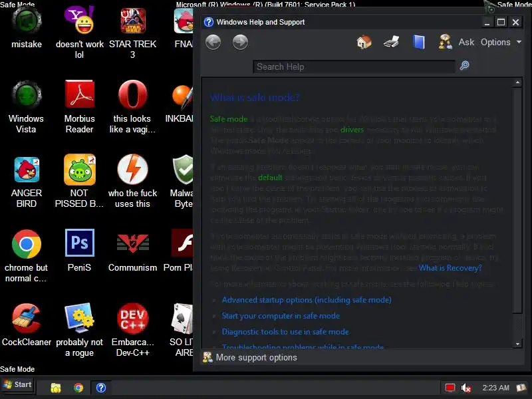Select Help and Support taskbar button
Image resolution: width=532 pixels, height=399 pixels.
tap(101, 388)
